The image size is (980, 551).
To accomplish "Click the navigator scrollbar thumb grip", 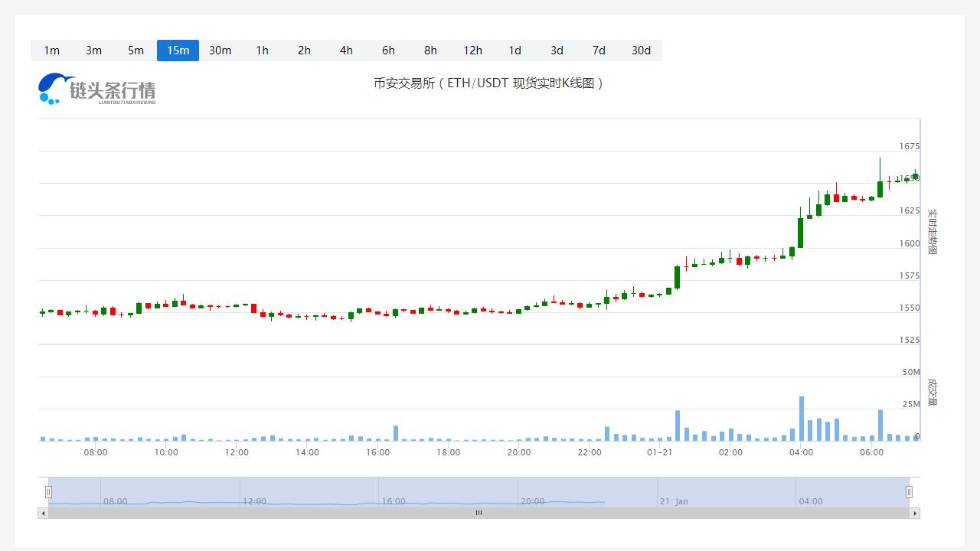I will pos(479,513).
